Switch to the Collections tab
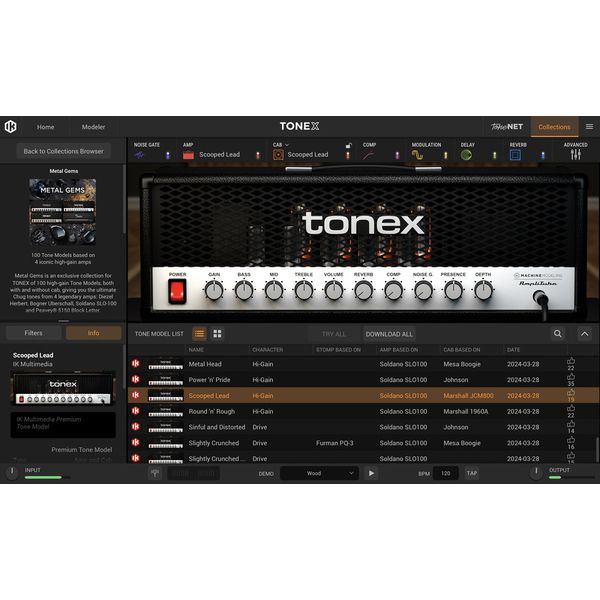The height and width of the screenshot is (600, 600). pos(554,127)
